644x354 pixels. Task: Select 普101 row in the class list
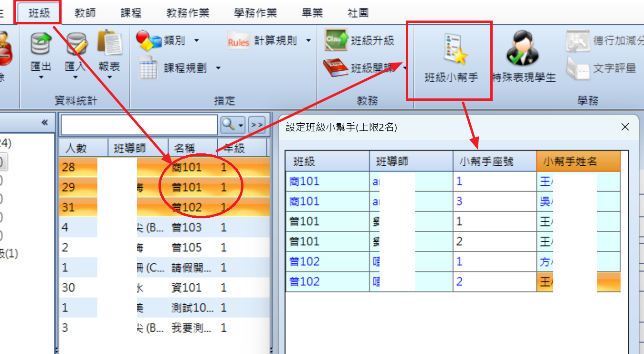click(x=163, y=187)
